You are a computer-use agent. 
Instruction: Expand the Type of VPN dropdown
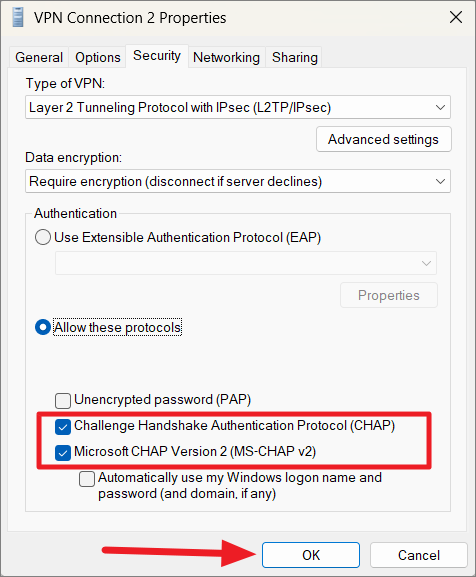[x=238, y=107]
